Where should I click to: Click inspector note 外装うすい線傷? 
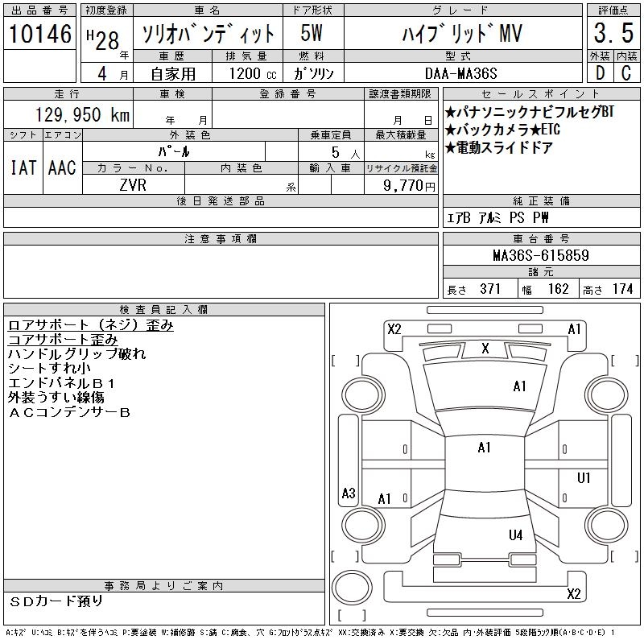click(x=56, y=398)
